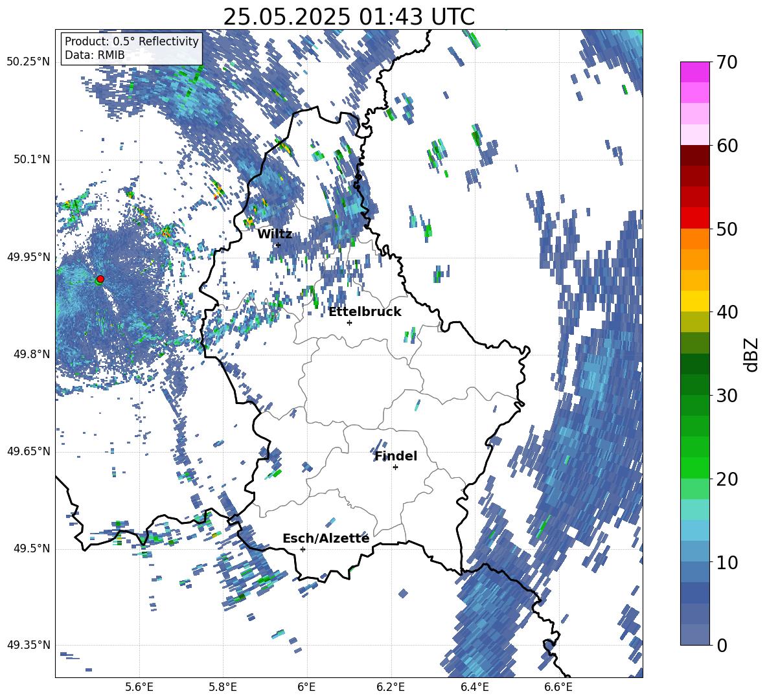Click the Wiltz station cross marker
The image size is (767, 700).
click(279, 245)
